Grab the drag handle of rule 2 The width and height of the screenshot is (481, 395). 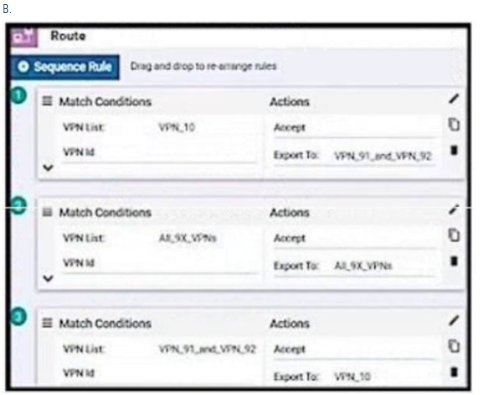click(x=47, y=212)
